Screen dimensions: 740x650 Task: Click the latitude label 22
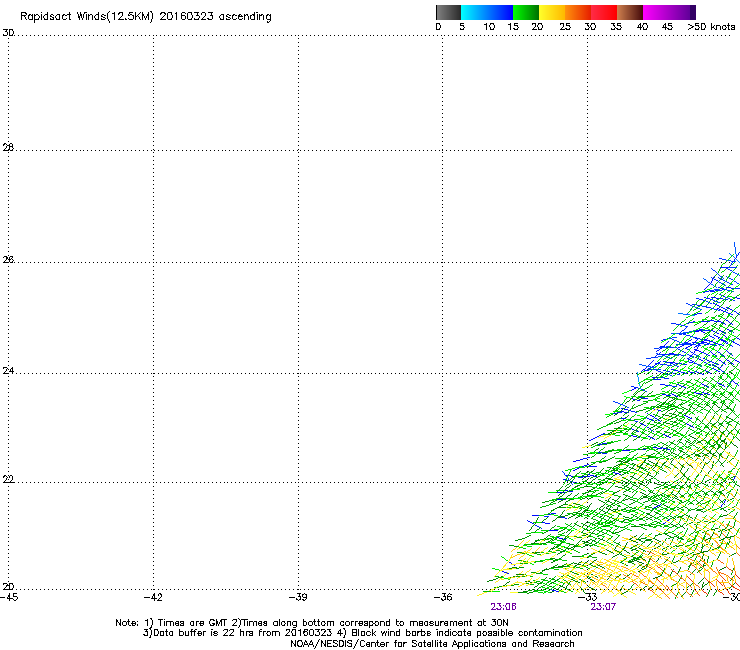(8, 479)
